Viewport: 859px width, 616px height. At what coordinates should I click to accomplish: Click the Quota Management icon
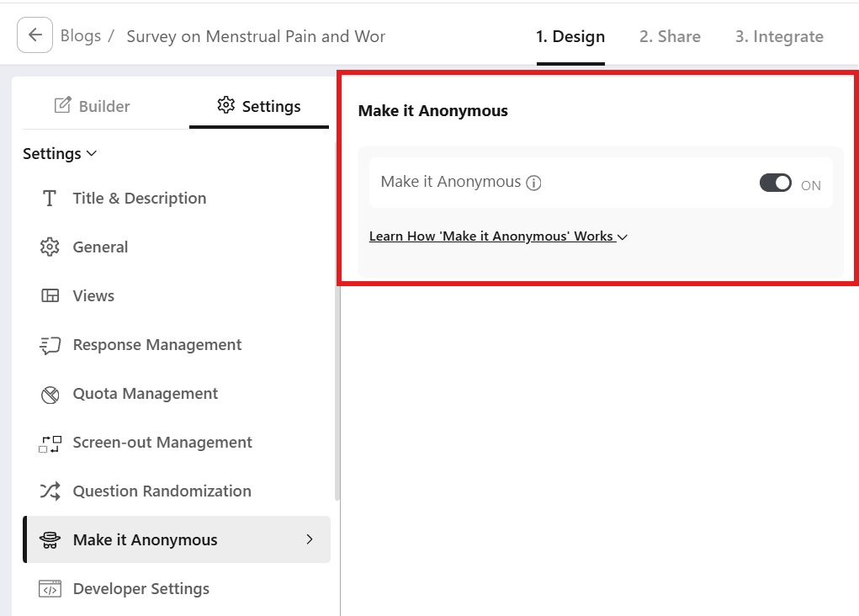click(x=50, y=394)
